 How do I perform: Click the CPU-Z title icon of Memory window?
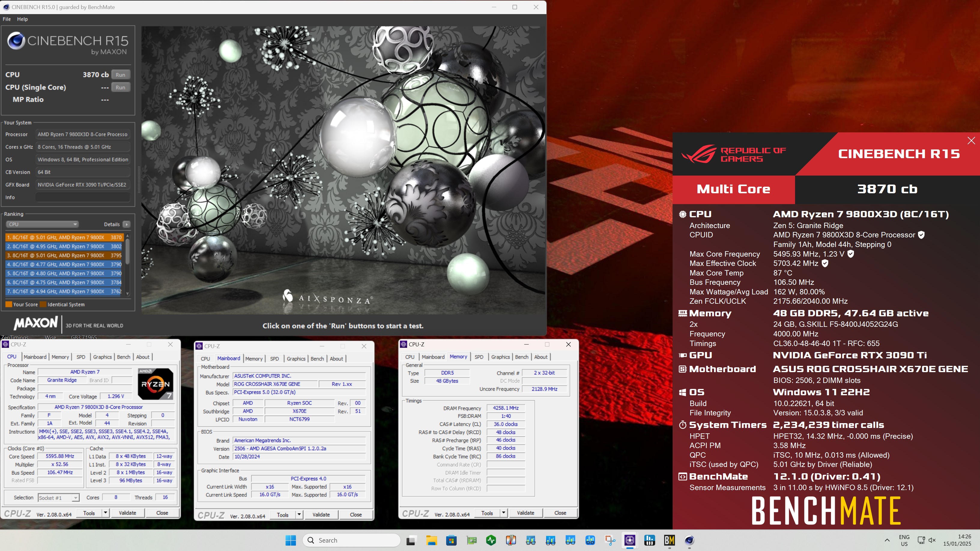point(404,344)
